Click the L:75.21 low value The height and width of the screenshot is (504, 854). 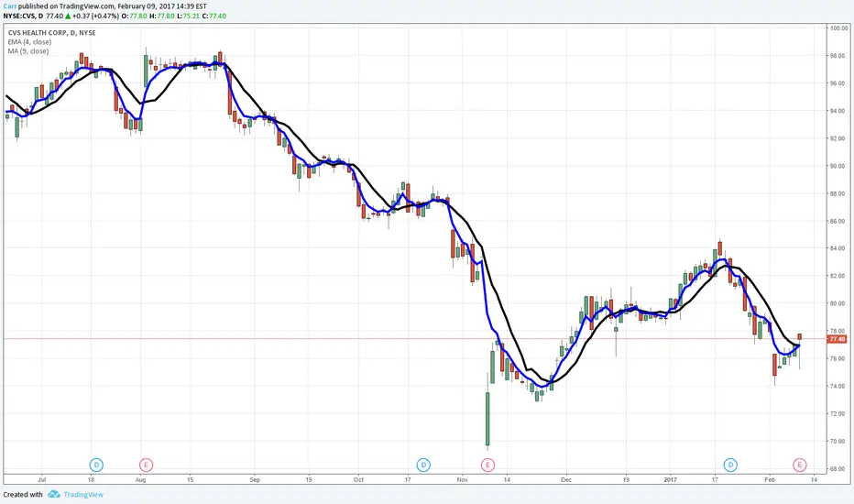[x=188, y=16]
